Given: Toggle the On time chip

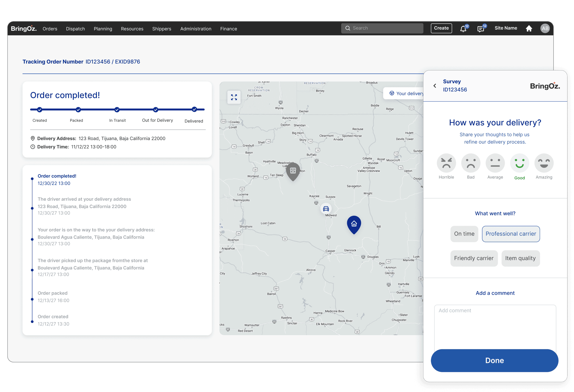Looking at the screenshot, I should [464, 234].
